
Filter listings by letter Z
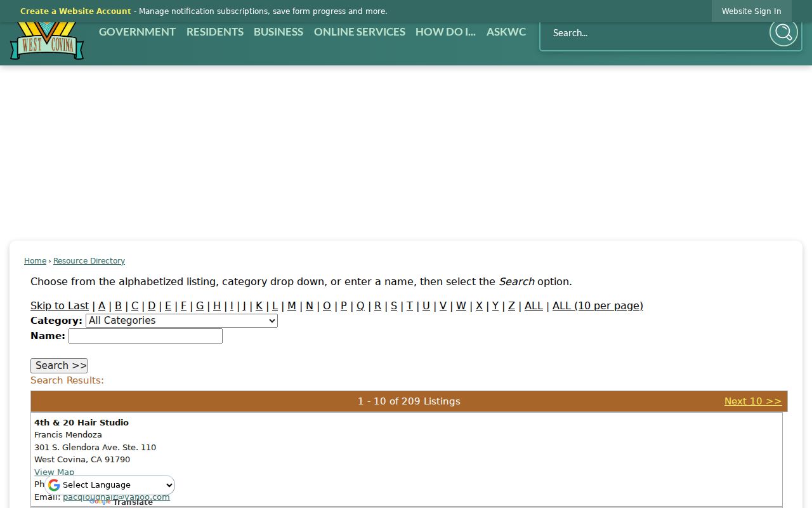pos(512,306)
